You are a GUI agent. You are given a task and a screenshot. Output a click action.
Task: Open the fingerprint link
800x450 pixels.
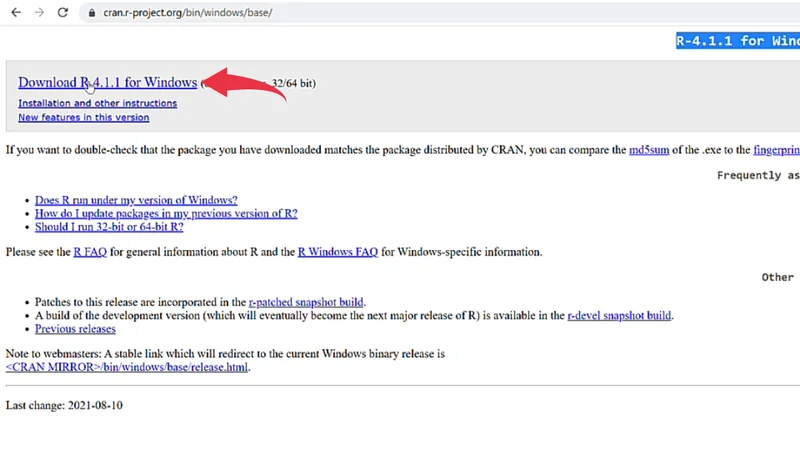coord(776,150)
